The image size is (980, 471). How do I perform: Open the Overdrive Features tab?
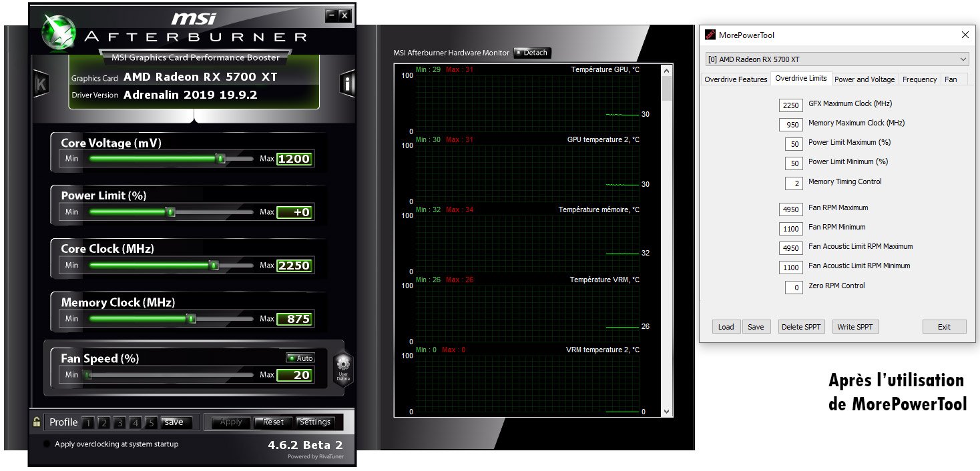click(736, 79)
